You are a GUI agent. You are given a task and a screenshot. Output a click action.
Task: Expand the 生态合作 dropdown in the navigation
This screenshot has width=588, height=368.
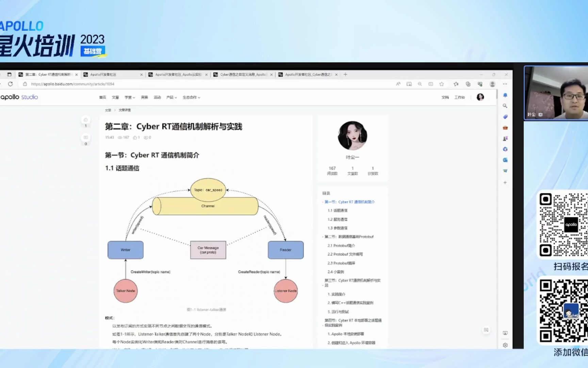[191, 97]
